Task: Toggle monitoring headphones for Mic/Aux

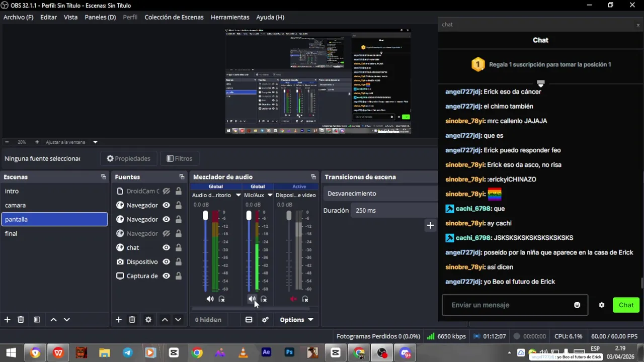Action: [x=264, y=299]
